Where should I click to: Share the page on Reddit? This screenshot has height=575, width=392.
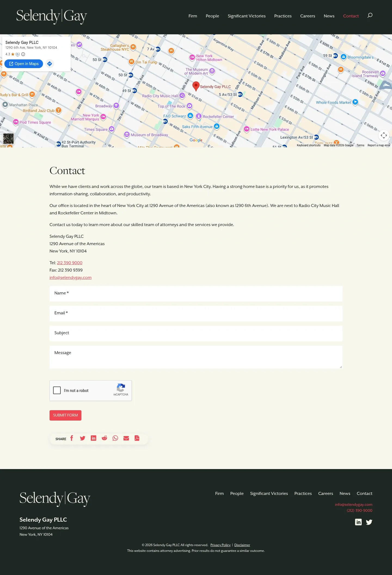(104, 438)
